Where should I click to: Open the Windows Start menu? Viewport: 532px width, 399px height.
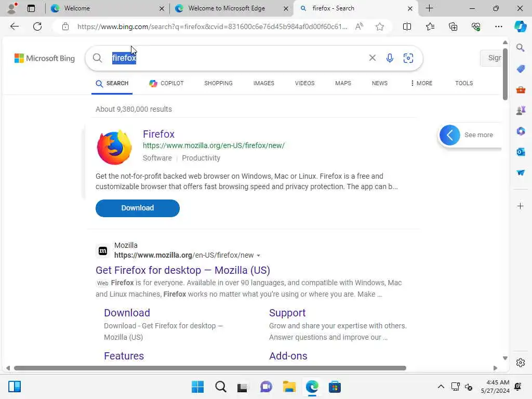click(x=197, y=387)
